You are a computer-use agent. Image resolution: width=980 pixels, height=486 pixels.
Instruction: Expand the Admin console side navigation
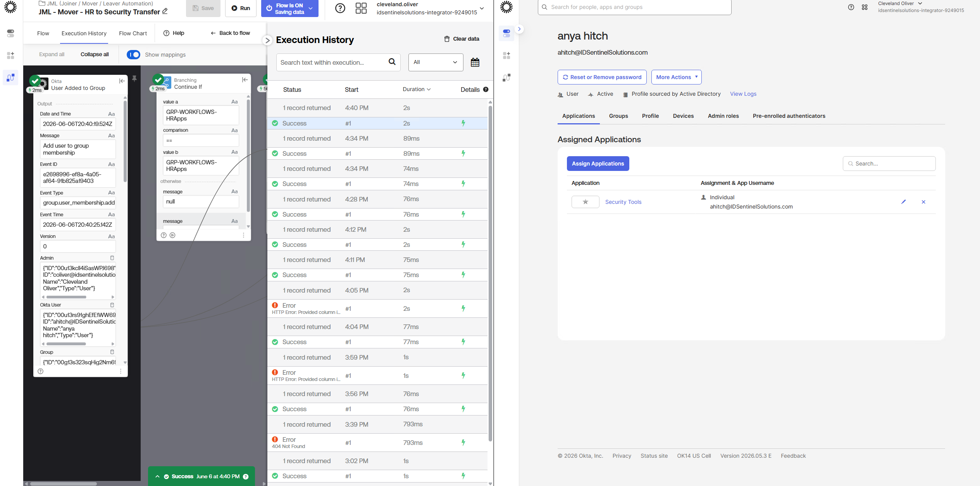[519, 29]
